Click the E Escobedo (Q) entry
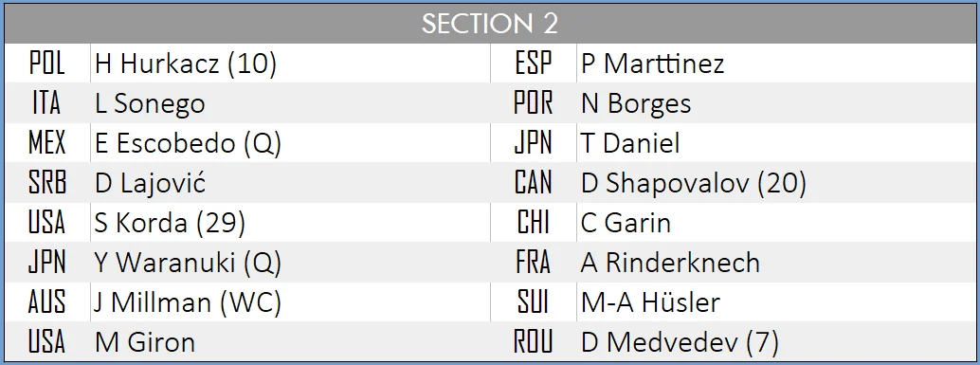The width and height of the screenshot is (980, 365). coord(290,143)
